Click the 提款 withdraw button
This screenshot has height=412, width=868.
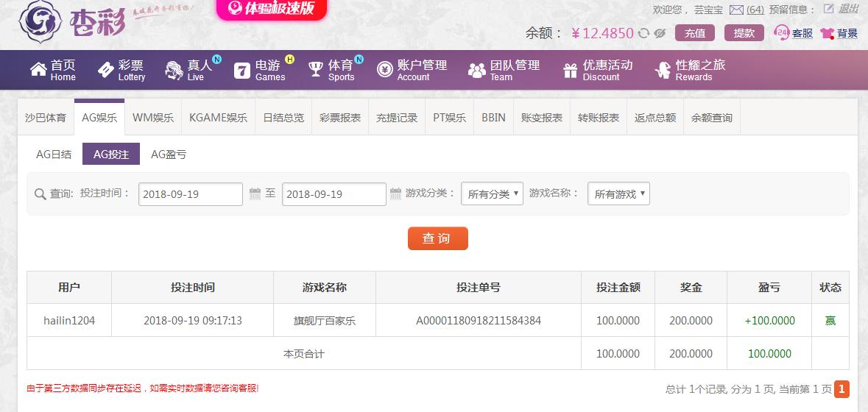point(744,33)
